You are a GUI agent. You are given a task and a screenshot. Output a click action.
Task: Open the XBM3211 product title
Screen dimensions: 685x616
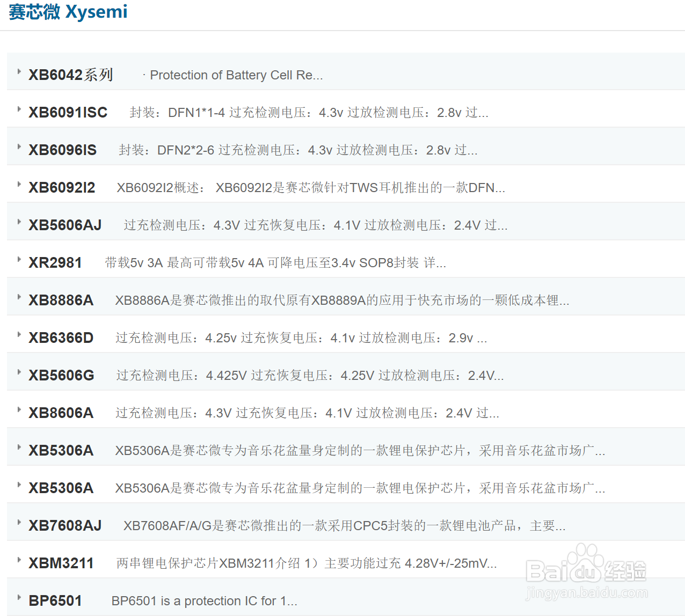pos(61,563)
